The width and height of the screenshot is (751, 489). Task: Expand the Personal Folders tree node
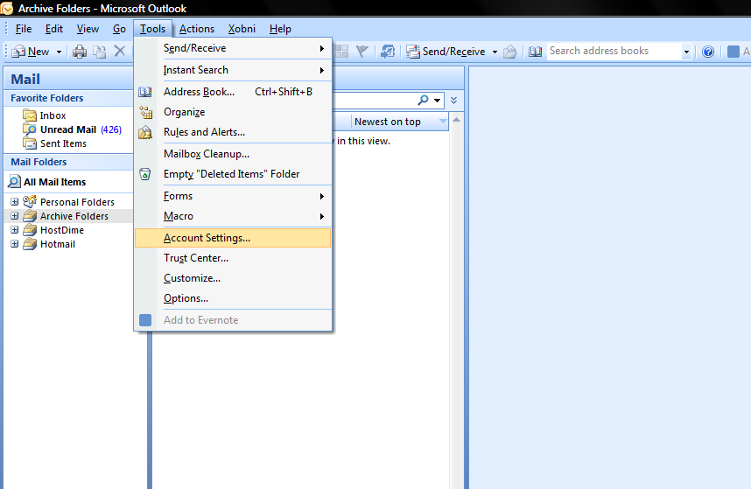tap(14, 202)
